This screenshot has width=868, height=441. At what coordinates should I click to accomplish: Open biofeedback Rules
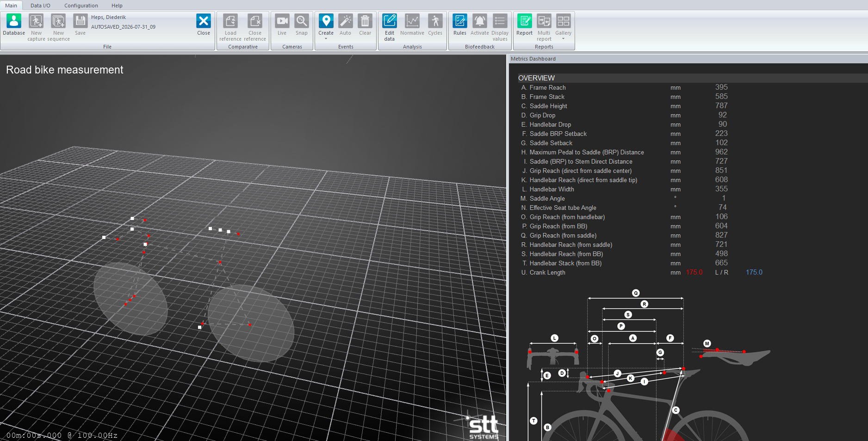460,25
